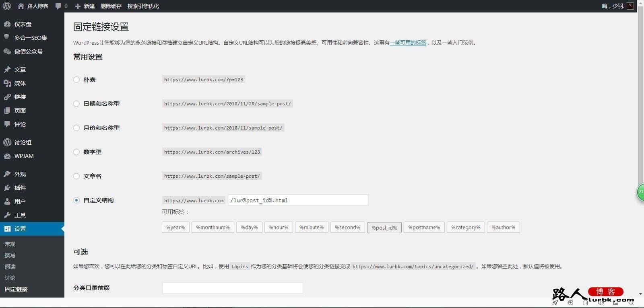Click the 页面 pages icon
Image resolution: width=644 pixels, height=308 pixels.
(7, 111)
